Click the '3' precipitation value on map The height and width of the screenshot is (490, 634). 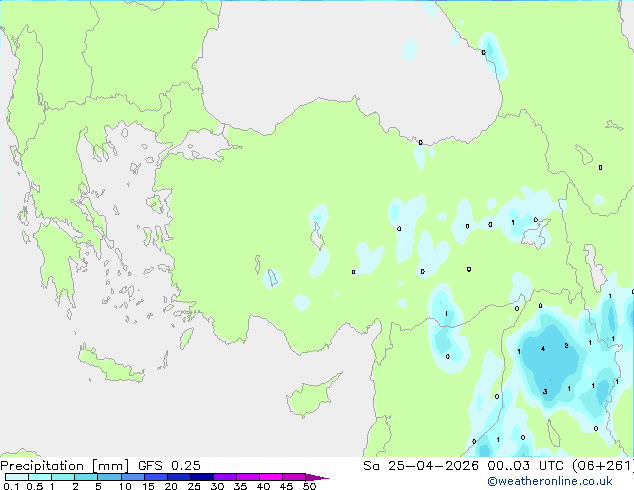(545, 391)
